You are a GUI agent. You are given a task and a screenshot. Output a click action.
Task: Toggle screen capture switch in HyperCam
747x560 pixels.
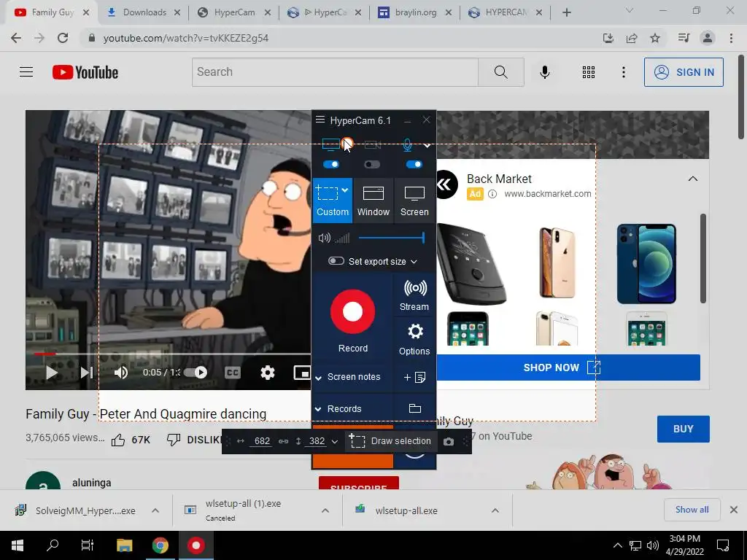pyautogui.click(x=331, y=164)
